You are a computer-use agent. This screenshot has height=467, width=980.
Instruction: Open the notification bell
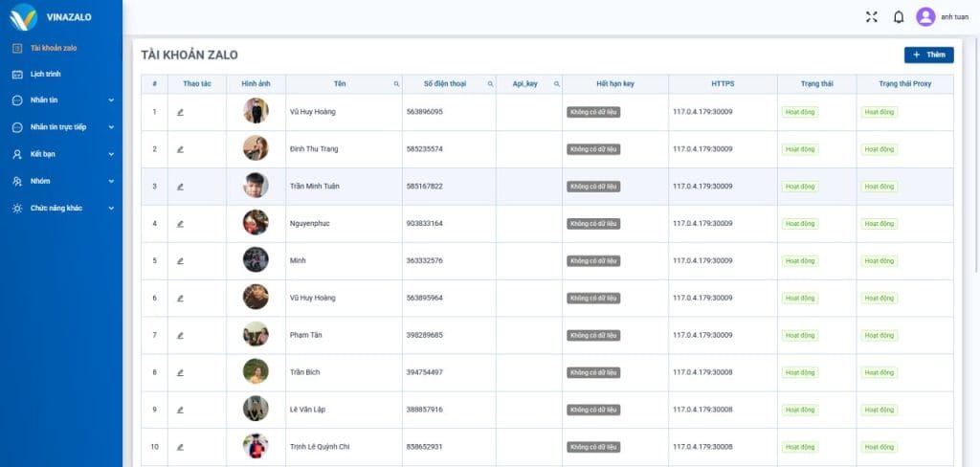click(x=899, y=16)
